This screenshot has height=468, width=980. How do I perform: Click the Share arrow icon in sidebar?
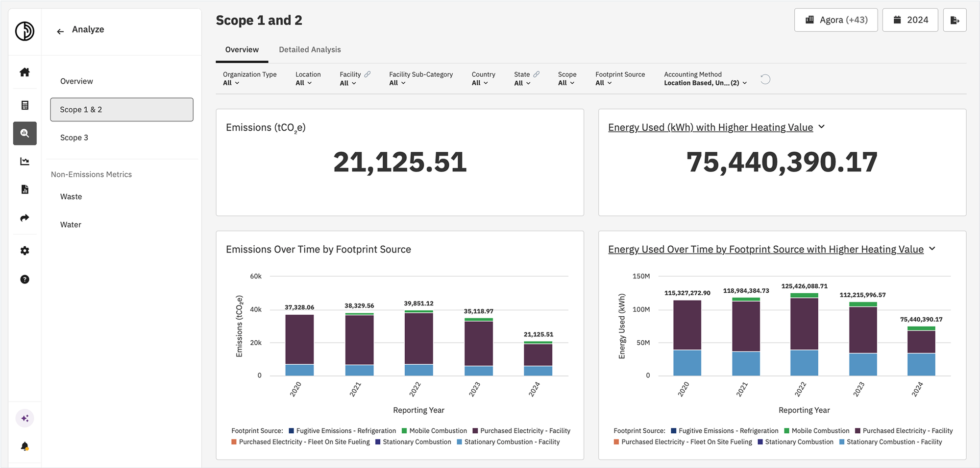tap(24, 218)
